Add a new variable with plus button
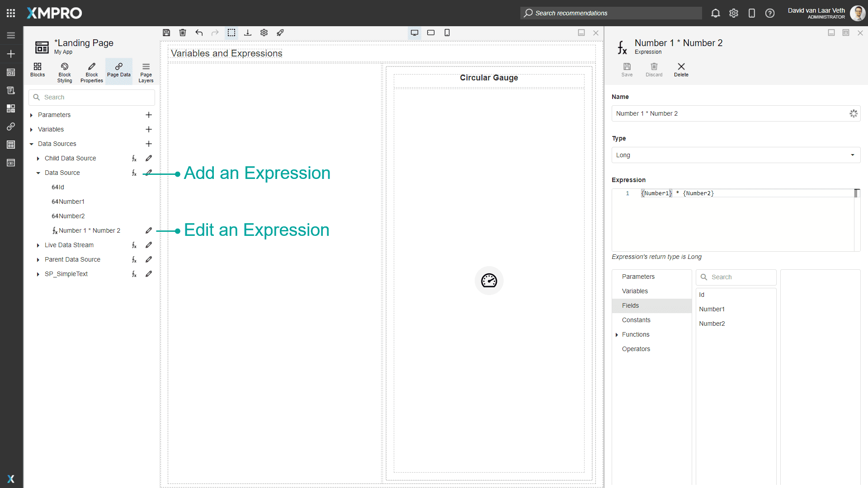868x488 pixels. (149, 129)
